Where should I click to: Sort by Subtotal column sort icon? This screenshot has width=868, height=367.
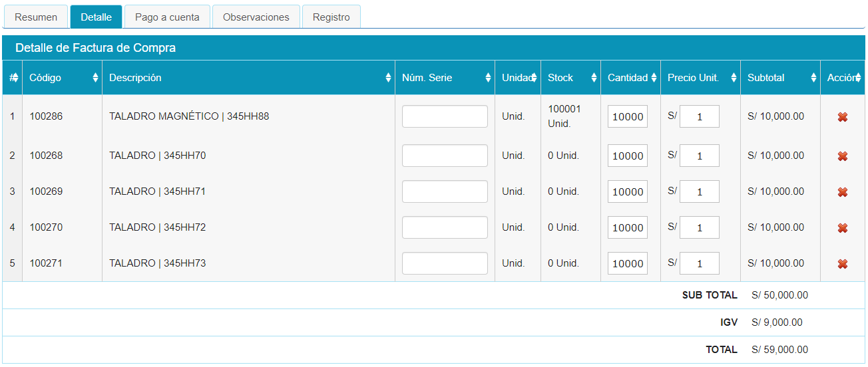(813, 78)
